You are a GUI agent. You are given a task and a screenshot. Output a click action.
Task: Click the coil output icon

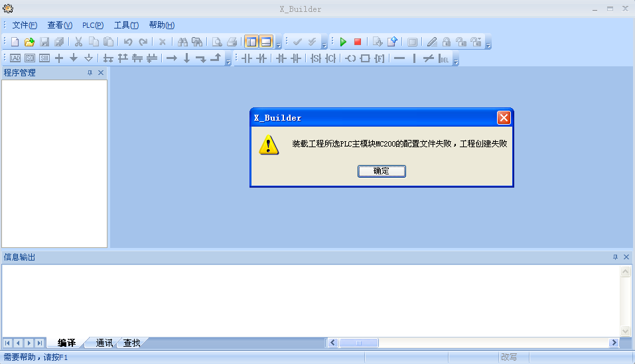click(x=350, y=58)
